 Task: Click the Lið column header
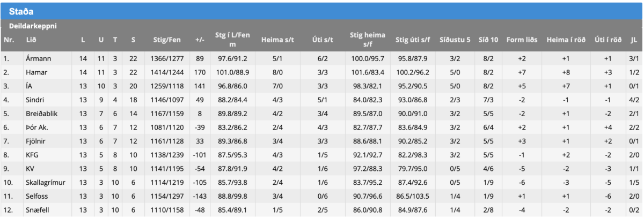[31, 40]
